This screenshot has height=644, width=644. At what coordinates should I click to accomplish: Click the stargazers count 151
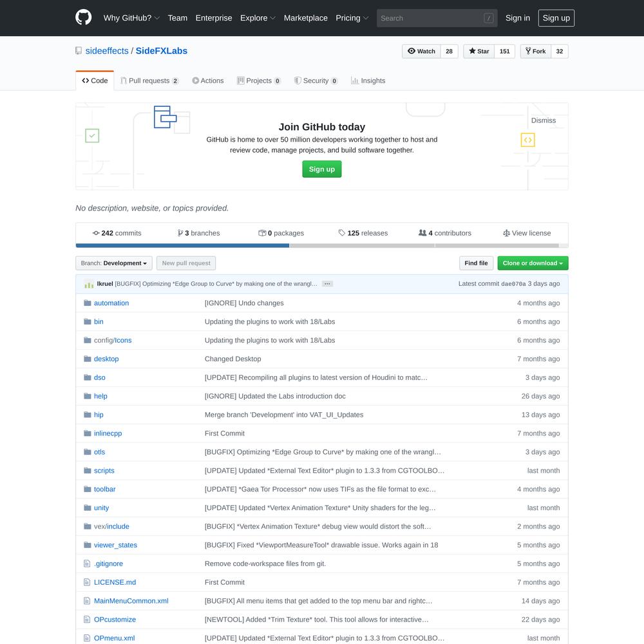(505, 52)
